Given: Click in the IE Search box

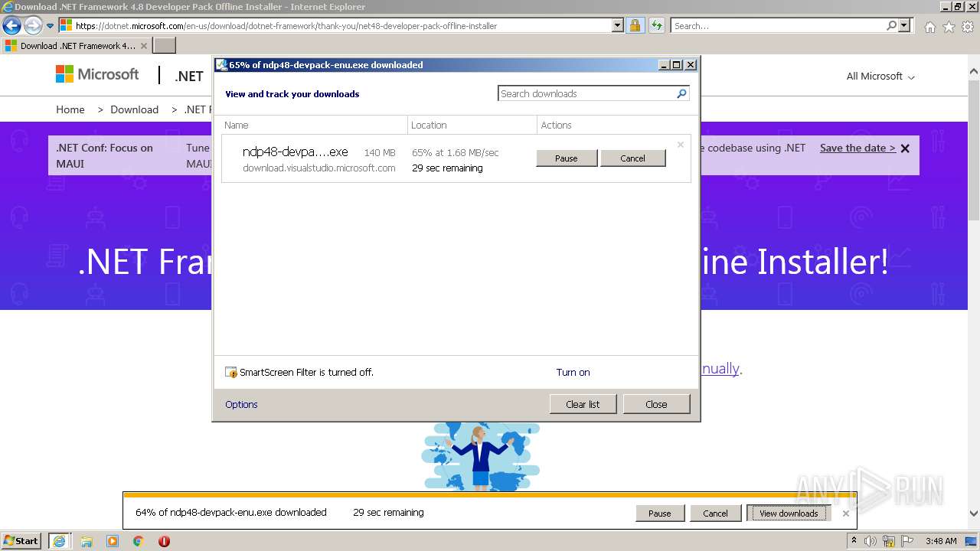Looking at the screenshot, I should [778, 25].
